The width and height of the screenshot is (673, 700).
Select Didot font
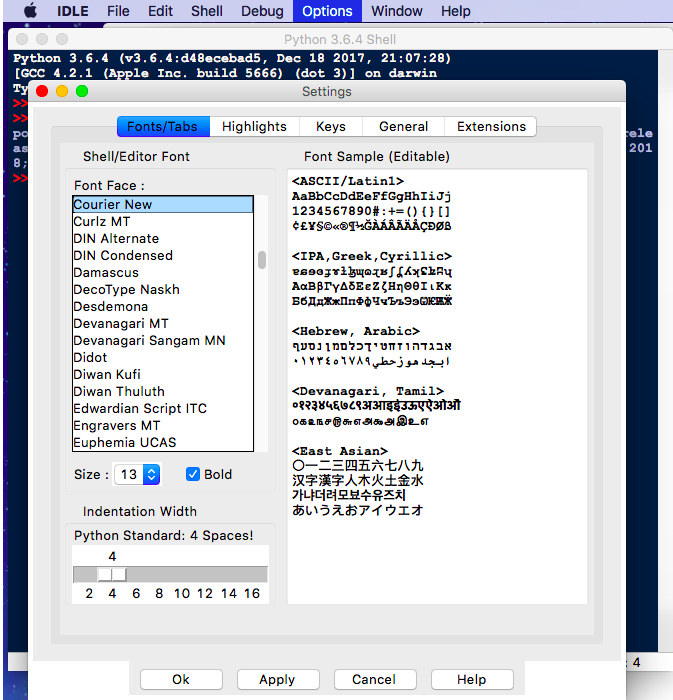[163, 358]
